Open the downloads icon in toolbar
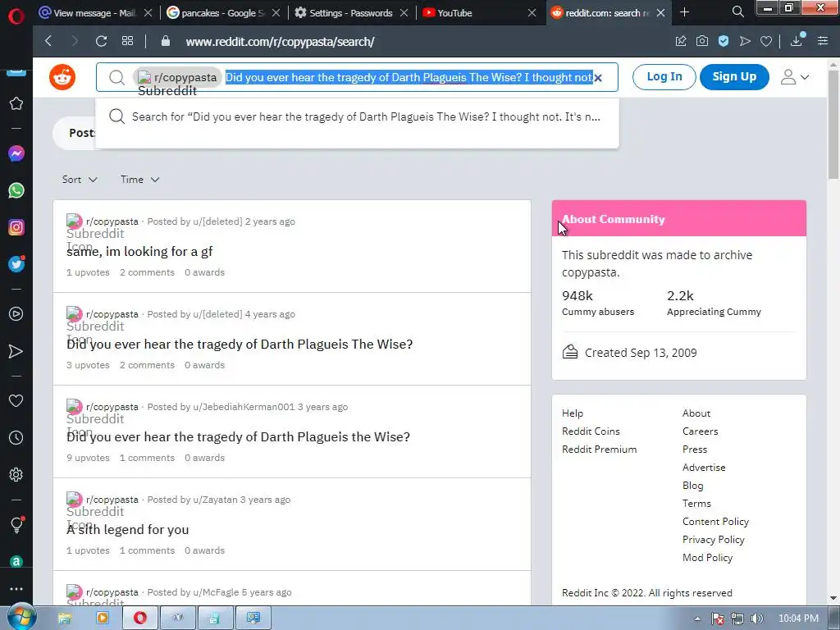The height and width of the screenshot is (630, 840). [x=797, y=41]
